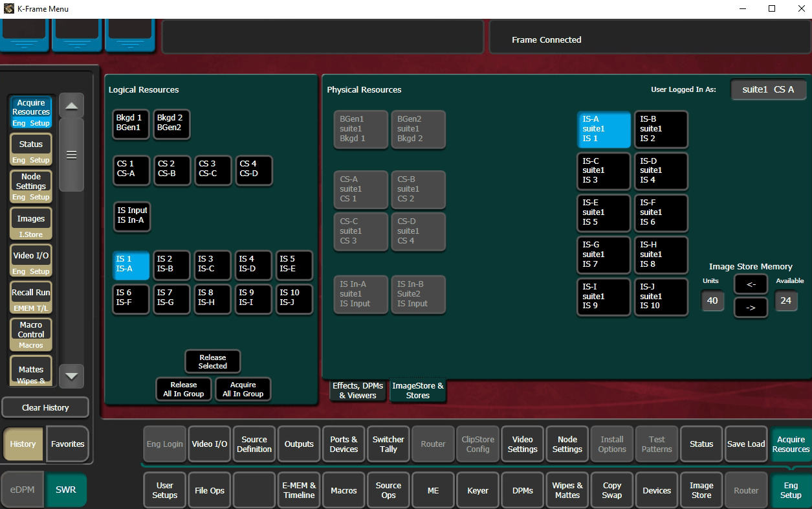
Task: Open Ports & Devices menu
Action: 344,444
